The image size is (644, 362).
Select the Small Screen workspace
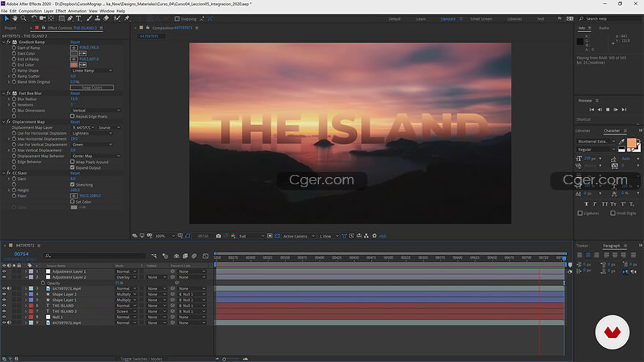click(x=481, y=19)
